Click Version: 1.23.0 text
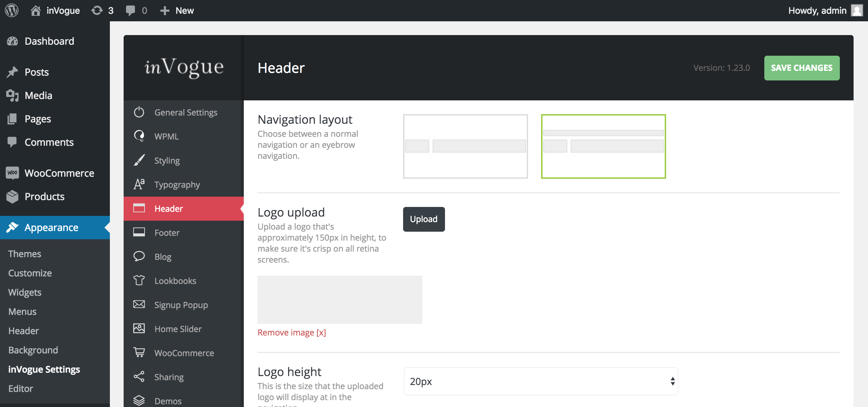This screenshot has width=868, height=407. click(x=721, y=68)
